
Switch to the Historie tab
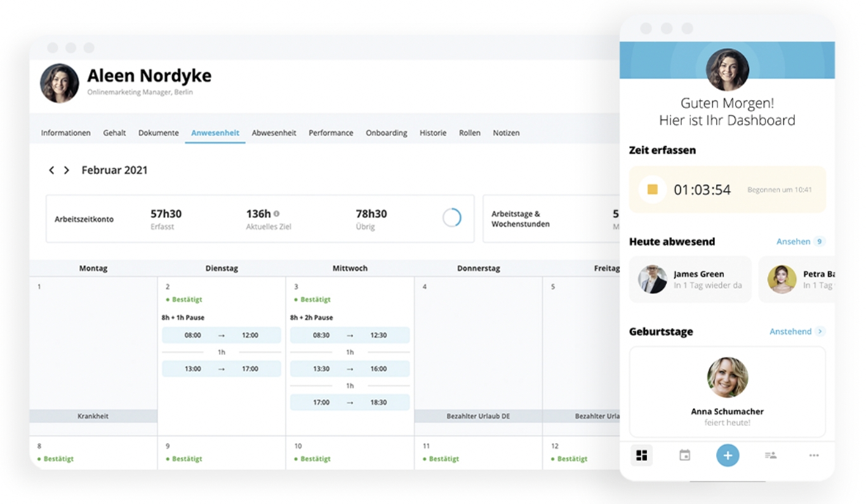coord(433,133)
